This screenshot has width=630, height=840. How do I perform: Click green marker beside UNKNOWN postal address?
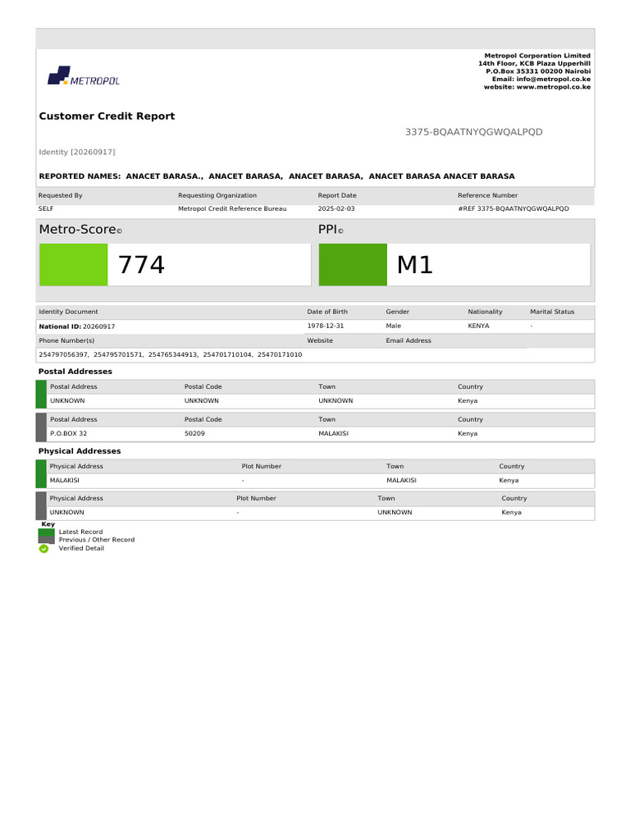point(41,395)
